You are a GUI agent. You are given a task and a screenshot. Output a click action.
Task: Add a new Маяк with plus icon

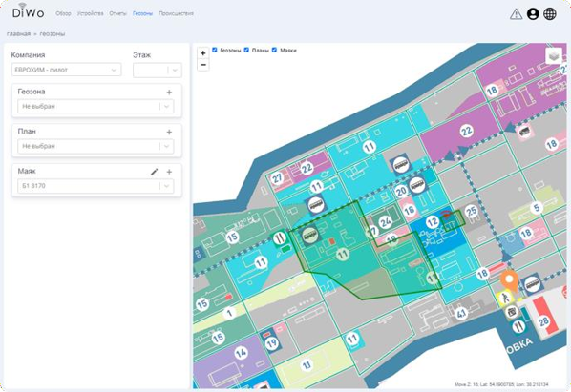[169, 172]
